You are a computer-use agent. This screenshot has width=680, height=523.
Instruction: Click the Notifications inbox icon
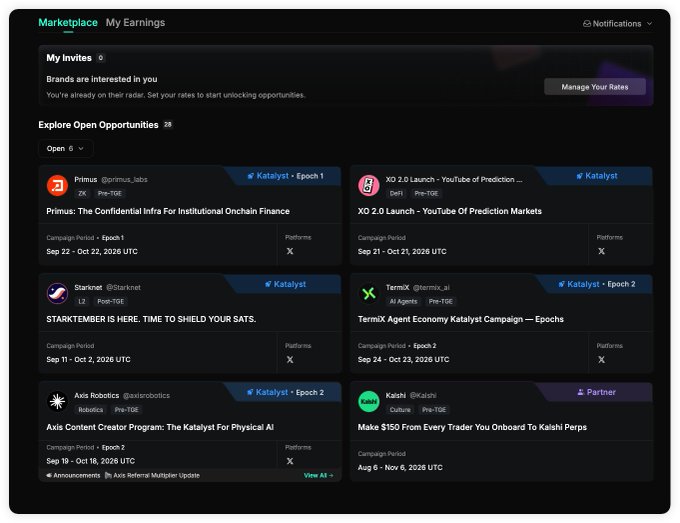[587, 23]
